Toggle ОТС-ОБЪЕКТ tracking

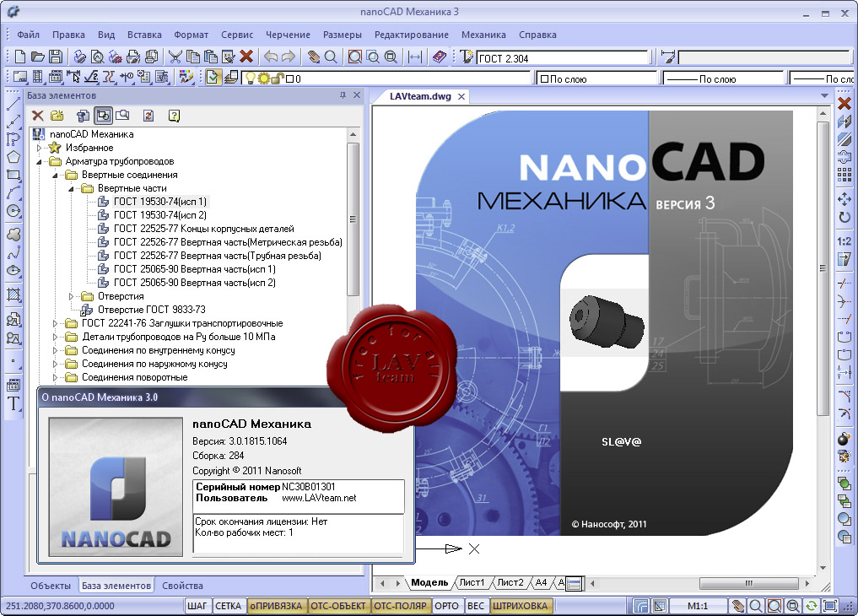click(337, 606)
